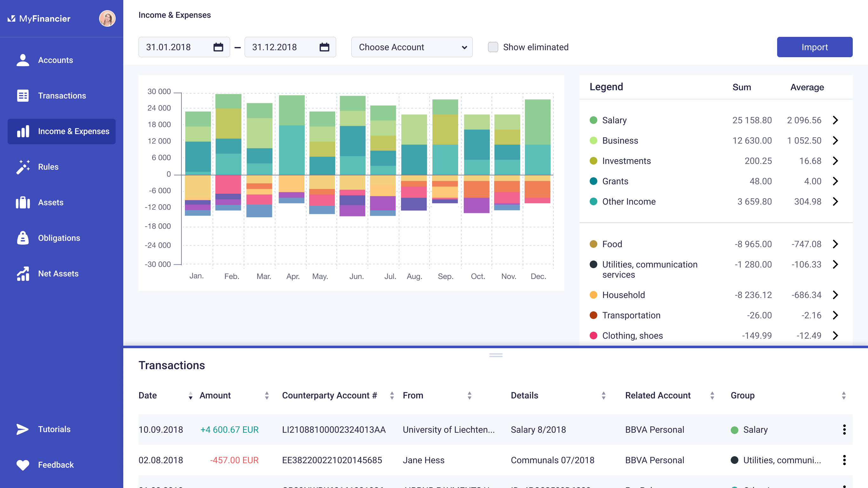Open Tutorials from the sidebar
This screenshot has height=488, width=868.
[54, 429]
